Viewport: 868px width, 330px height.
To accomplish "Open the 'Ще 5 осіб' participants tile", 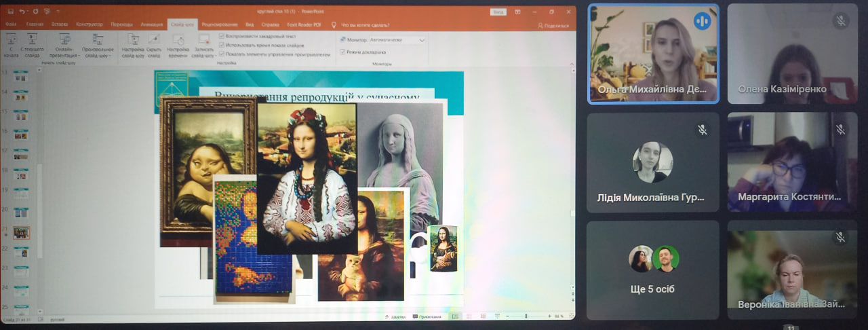I will (x=653, y=270).
